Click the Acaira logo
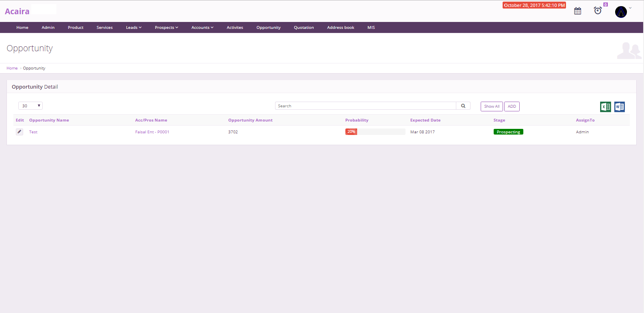The width and height of the screenshot is (644, 313). pos(17,11)
